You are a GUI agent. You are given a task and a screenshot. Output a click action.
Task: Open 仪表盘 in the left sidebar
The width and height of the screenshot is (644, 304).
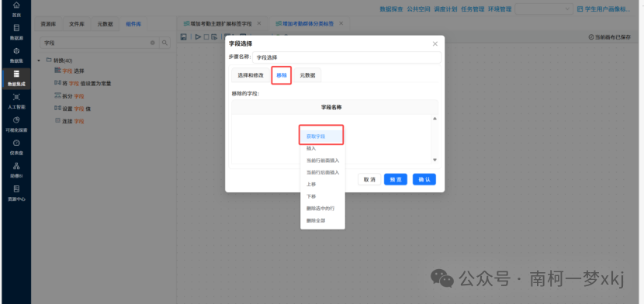click(x=16, y=147)
